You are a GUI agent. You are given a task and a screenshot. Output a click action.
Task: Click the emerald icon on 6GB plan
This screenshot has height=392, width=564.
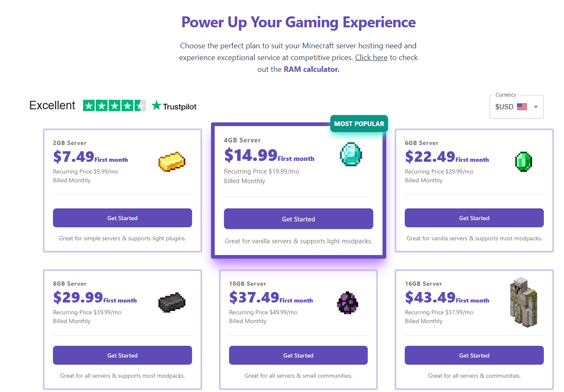(x=524, y=162)
